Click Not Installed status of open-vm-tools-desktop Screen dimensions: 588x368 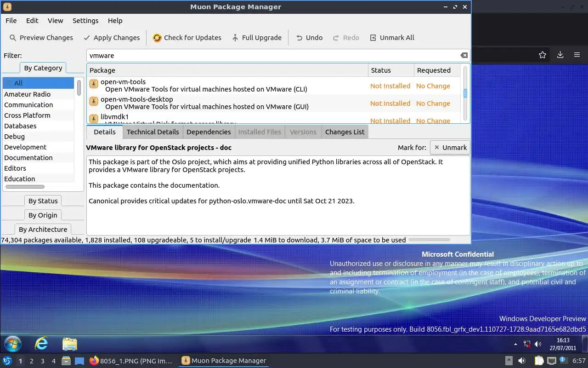390,103
